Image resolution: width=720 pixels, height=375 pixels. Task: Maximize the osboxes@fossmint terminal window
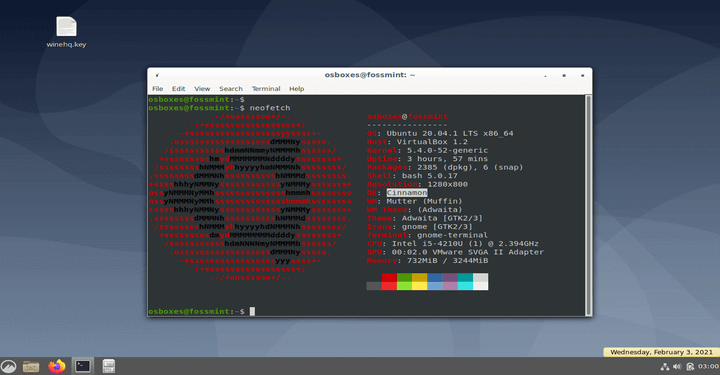pyautogui.click(x=564, y=75)
